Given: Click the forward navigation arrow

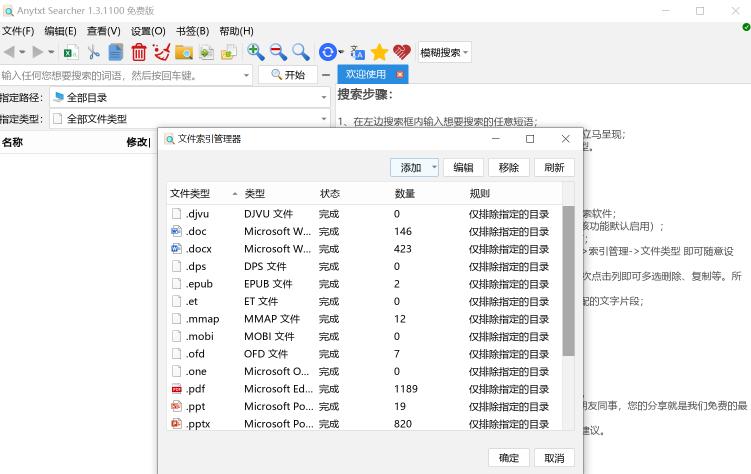Looking at the screenshot, I should [38, 52].
